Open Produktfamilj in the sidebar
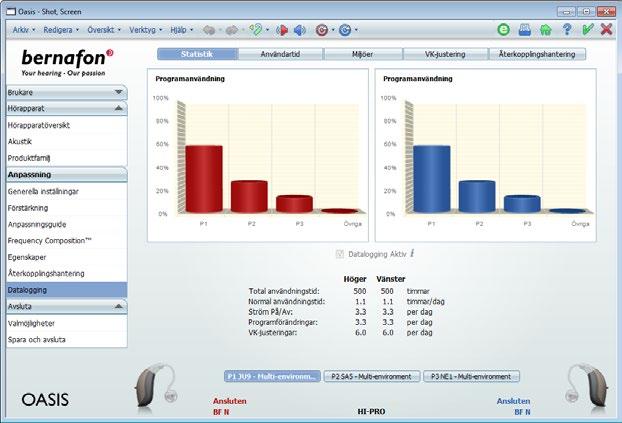The height and width of the screenshot is (423, 622). [67, 158]
